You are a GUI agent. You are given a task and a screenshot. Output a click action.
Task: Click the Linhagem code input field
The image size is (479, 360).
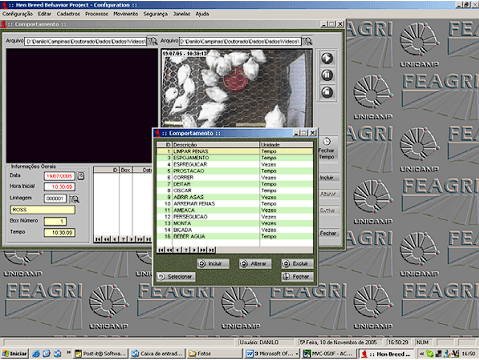55,199
